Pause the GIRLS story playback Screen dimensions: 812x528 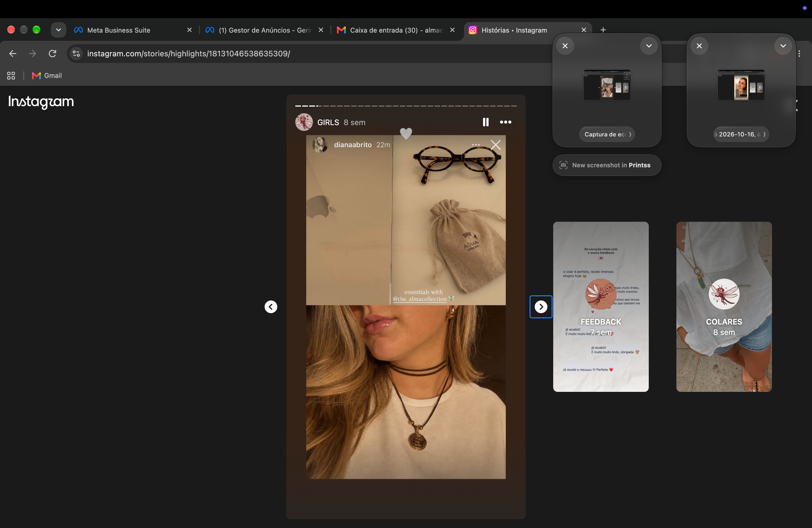486,122
